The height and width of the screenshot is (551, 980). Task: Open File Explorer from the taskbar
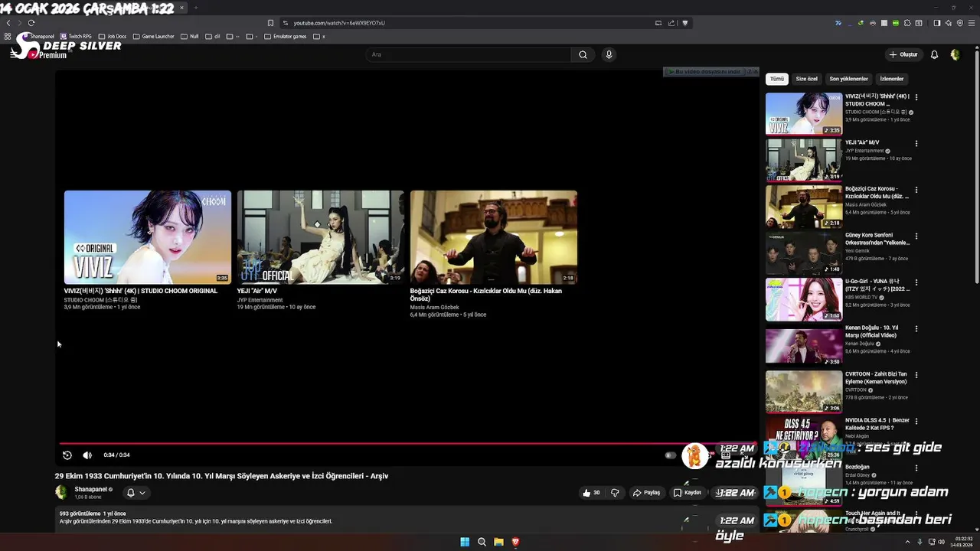point(498,542)
